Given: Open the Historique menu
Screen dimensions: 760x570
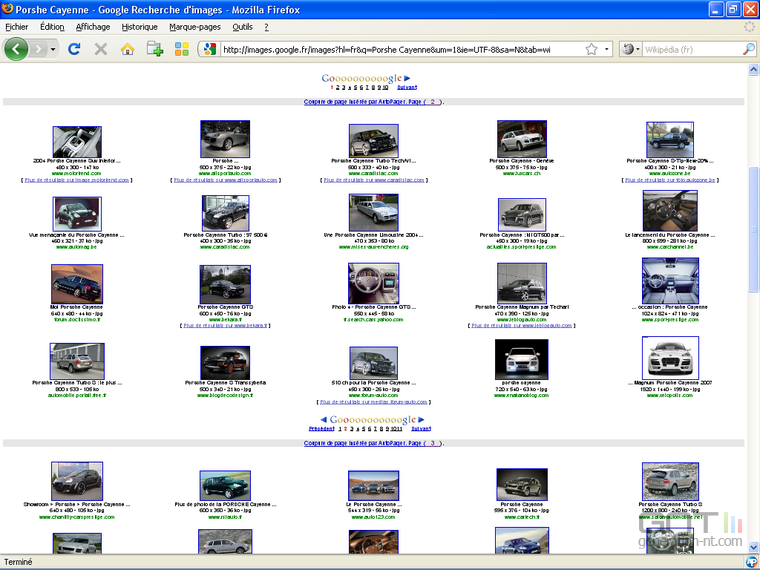Looking at the screenshot, I should pos(140,27).
